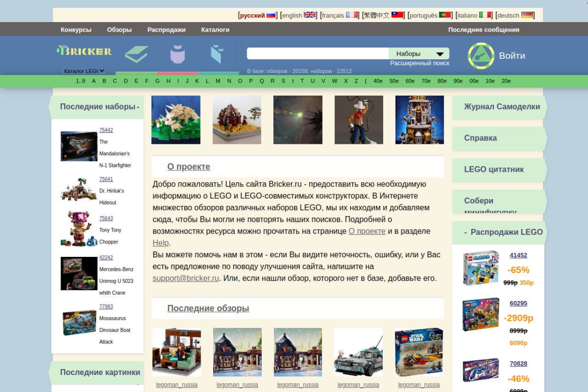This screenshot has height=392, width=588.
Task: Click inside the search text field
Action: (317, 54)
